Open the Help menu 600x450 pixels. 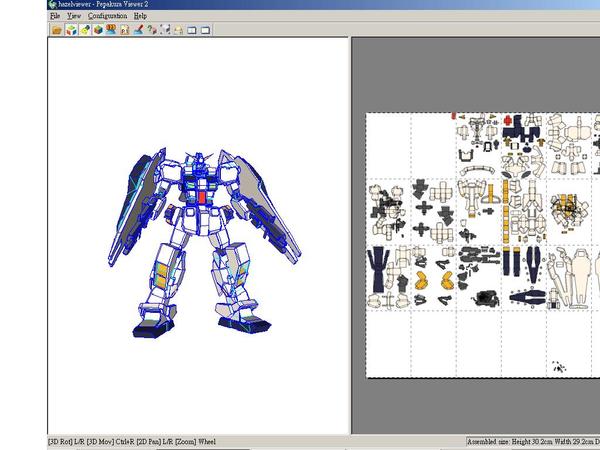[x=140, y=16]
